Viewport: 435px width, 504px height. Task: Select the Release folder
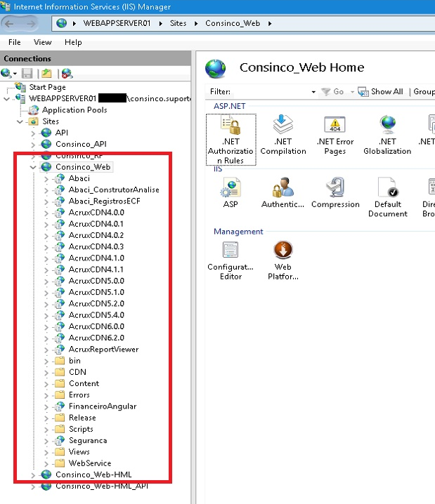point(82,418)
